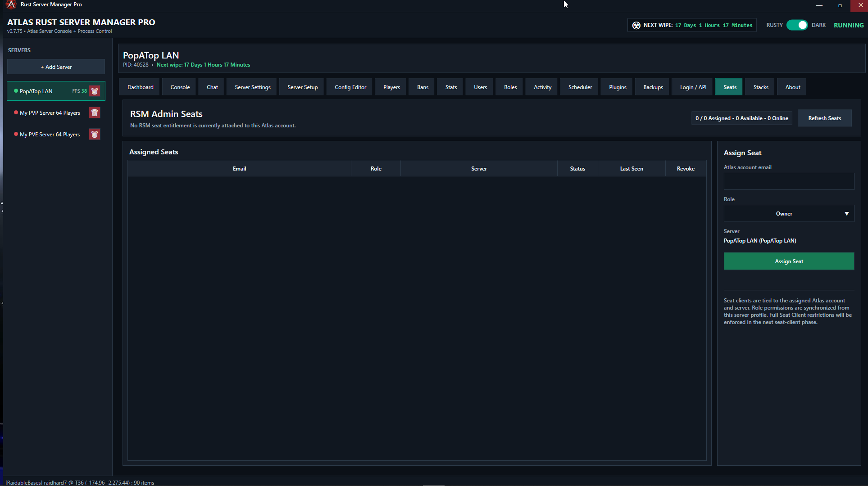The height and width of the screenshot is (486, 868).
Task: Click trash icon for My PVP Server
Action: point(95,112)
